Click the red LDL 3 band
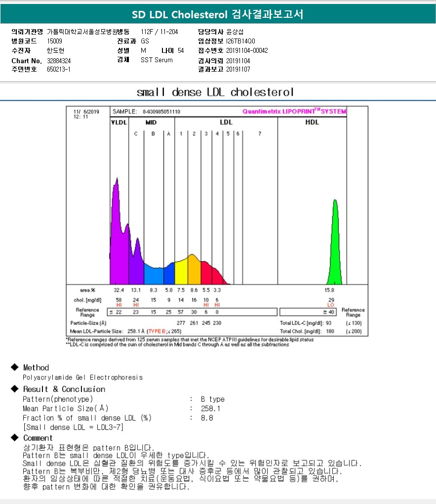The image size is (436, 504). pyautogui.click(x=206, y=273)
